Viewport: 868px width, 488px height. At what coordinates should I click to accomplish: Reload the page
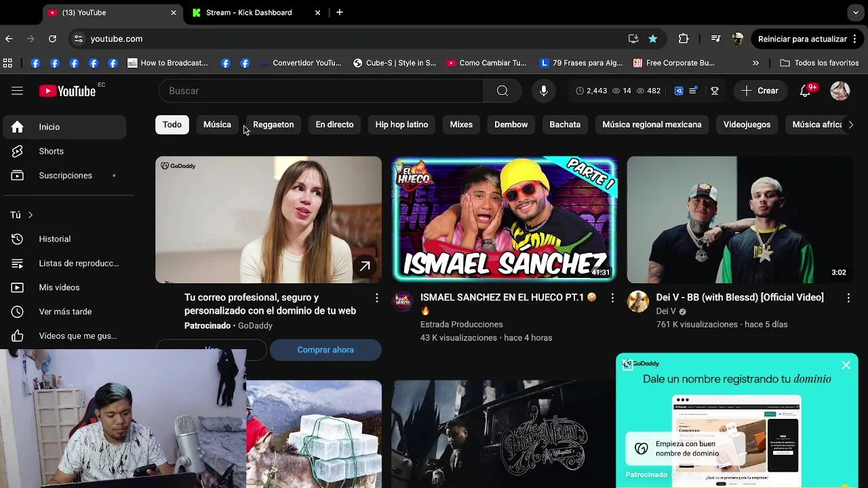[52, 39]
